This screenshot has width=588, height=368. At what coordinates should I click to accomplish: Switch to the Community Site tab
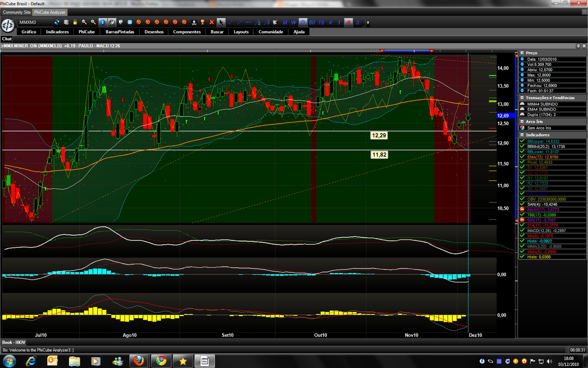tap(17, 12)
